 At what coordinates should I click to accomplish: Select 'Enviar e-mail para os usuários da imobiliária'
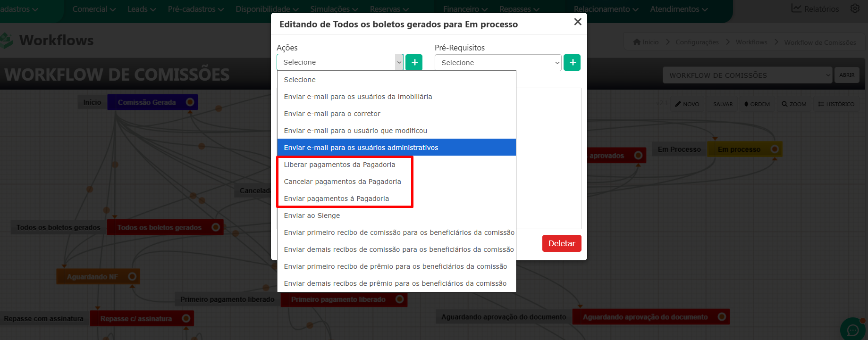tap(396, 97)
